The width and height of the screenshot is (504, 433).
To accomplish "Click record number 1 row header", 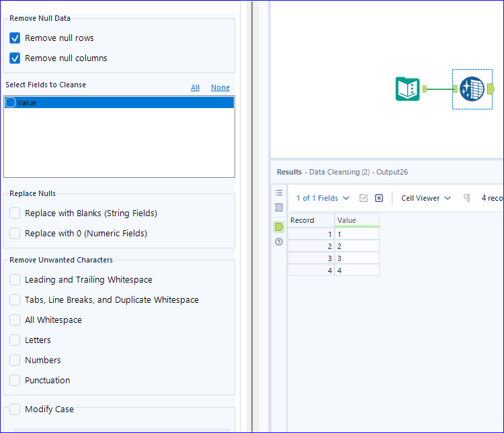I will (311, 234).
